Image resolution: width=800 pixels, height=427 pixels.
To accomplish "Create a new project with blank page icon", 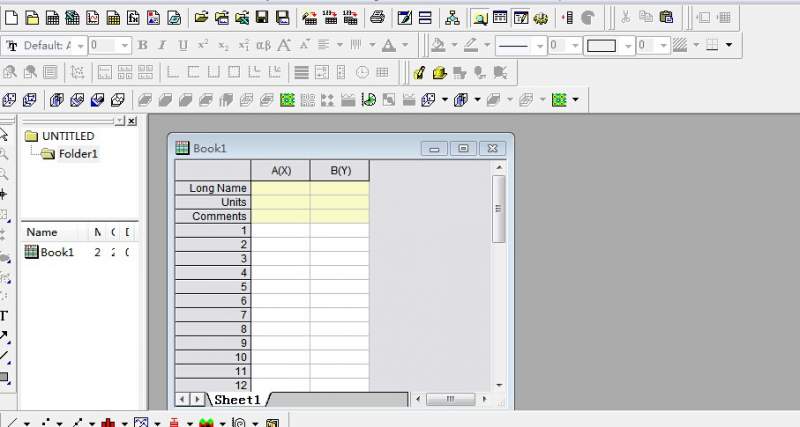I will (x=11, y=18).
